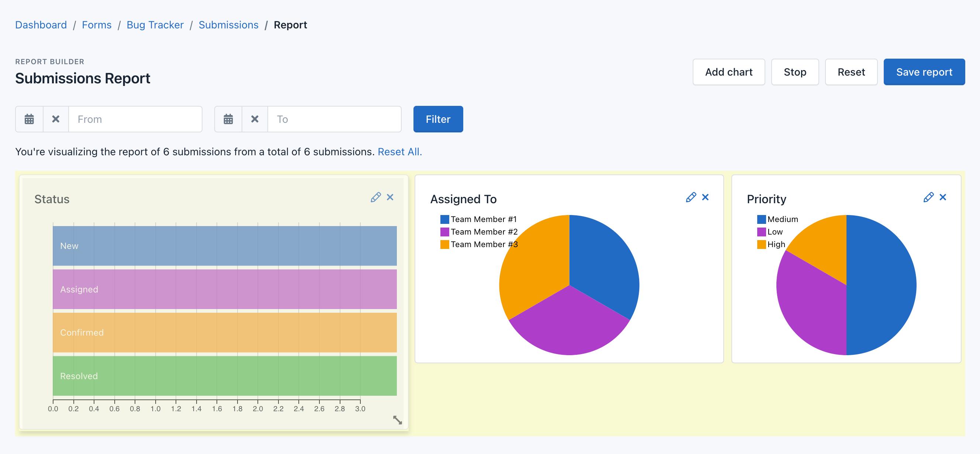980x454 pixels.
Task: Edit the Assigned To chart
Action: point(691,197)
